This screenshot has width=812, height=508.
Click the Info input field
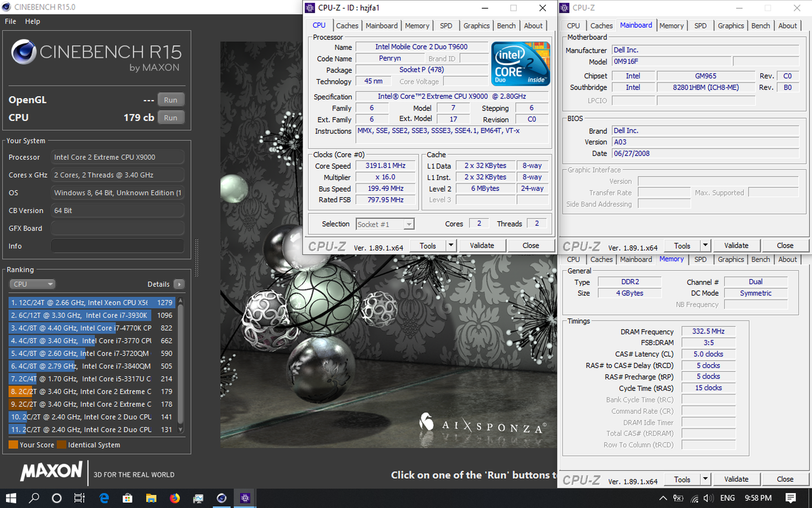[x=117, y=246]
